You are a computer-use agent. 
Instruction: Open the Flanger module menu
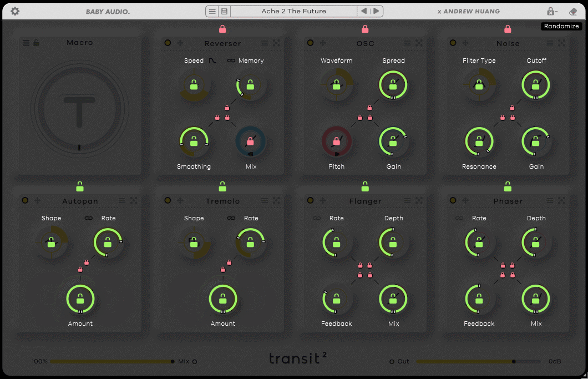coord(407,201)
